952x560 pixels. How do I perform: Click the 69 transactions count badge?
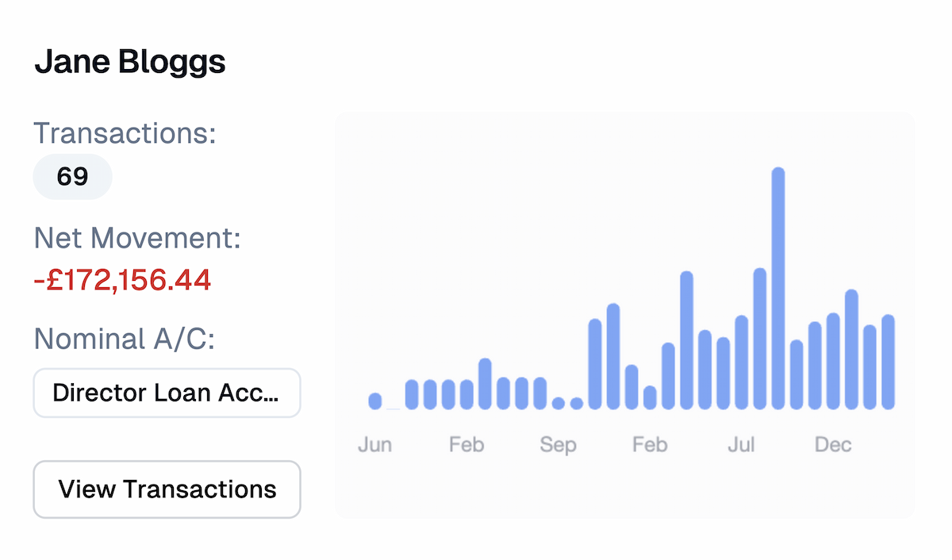[72, 177]
